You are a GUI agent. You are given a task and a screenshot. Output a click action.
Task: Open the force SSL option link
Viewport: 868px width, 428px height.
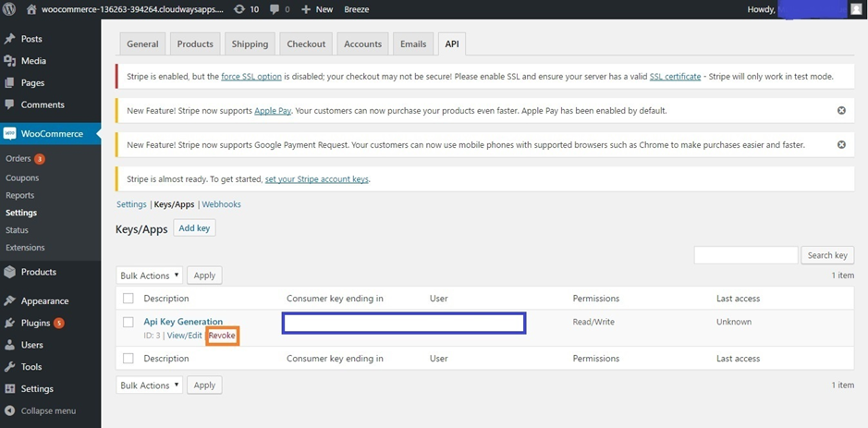tap(251, 77)
